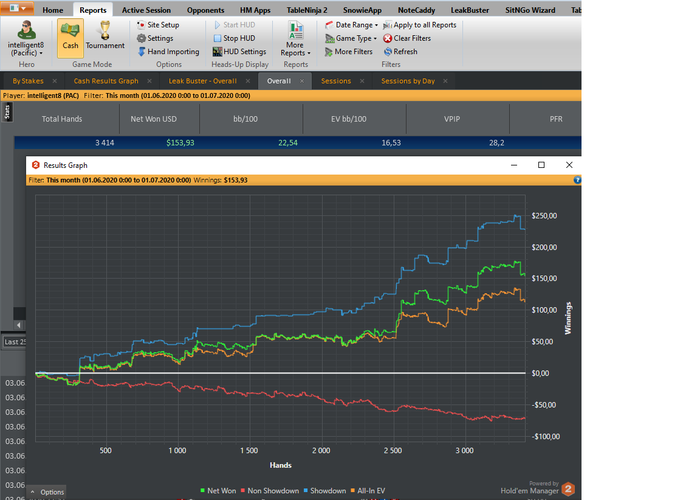Open the Game Type filter dropdown

tap(351, 38)
